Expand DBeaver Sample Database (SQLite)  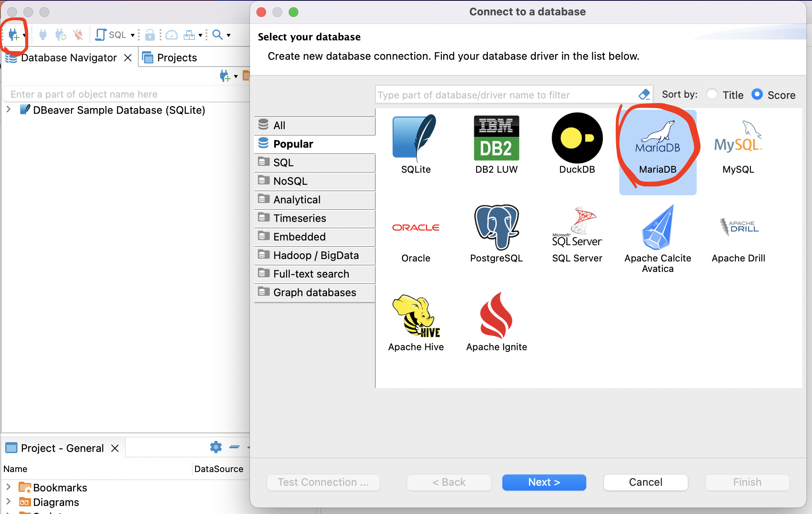point(8,109)
